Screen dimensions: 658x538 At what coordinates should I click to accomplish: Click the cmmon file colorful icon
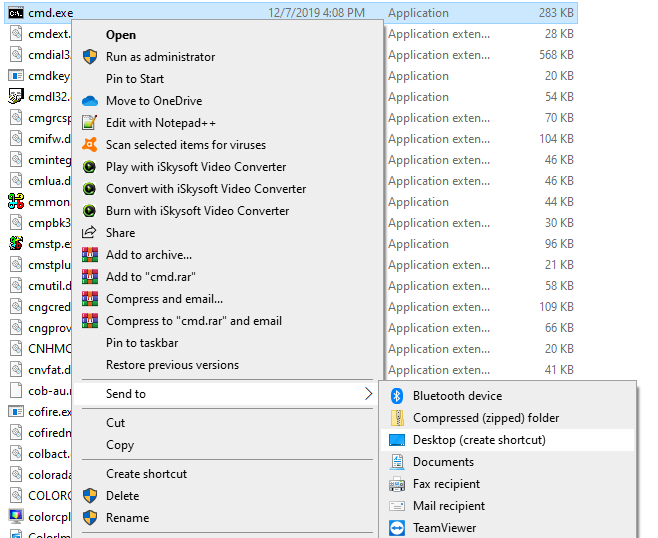point(16,202)
